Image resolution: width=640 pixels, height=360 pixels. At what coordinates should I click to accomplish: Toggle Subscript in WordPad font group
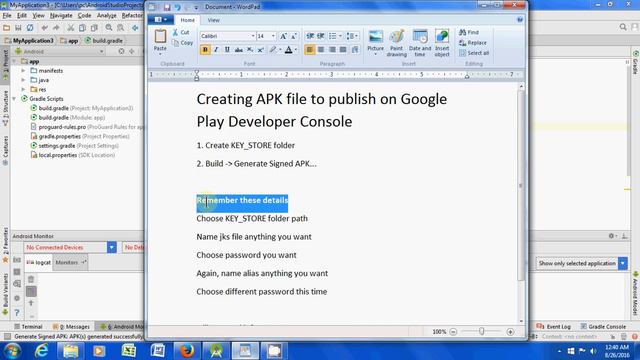pyautogui.click(x=249, y=50)
